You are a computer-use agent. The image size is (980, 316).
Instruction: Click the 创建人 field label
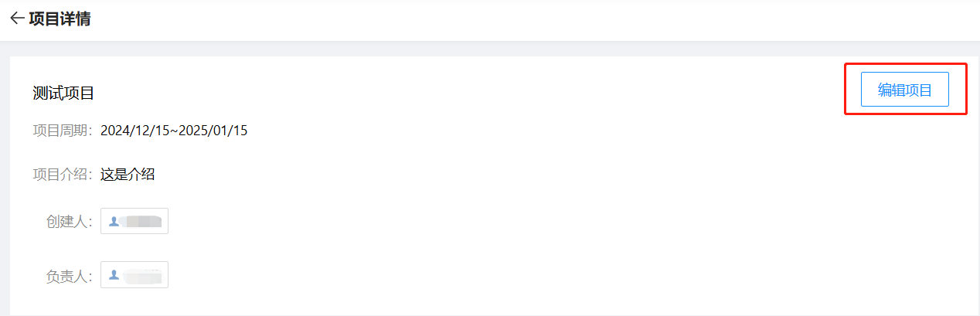(70, 222)
